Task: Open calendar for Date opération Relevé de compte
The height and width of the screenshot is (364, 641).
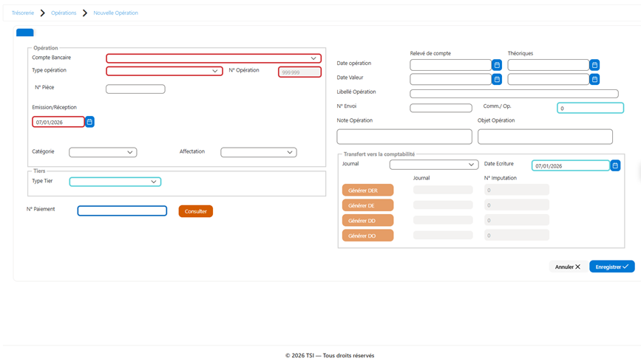Action: tap(497, 65)
